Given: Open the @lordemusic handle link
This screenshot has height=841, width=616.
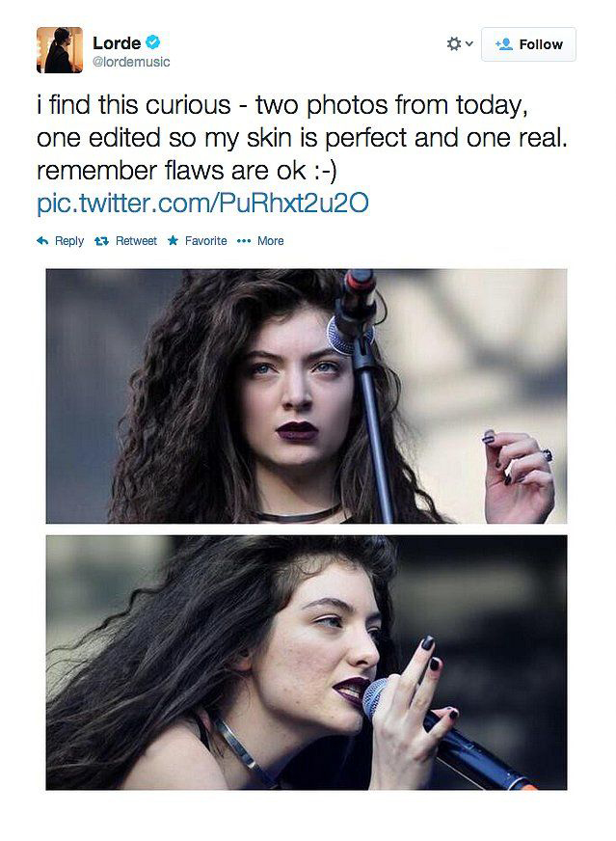Looking at the screenshot, I should (131, 62).
